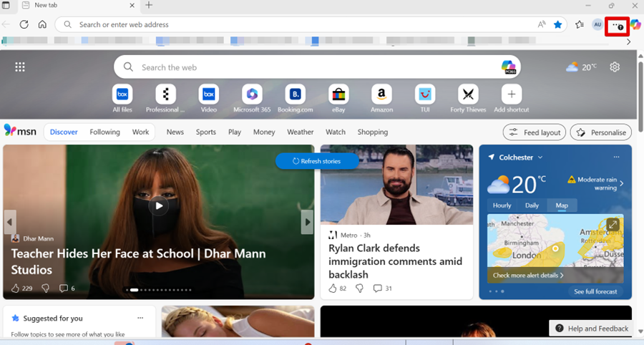
Task: Click the Refresh stories button
Action: point(316,161)
